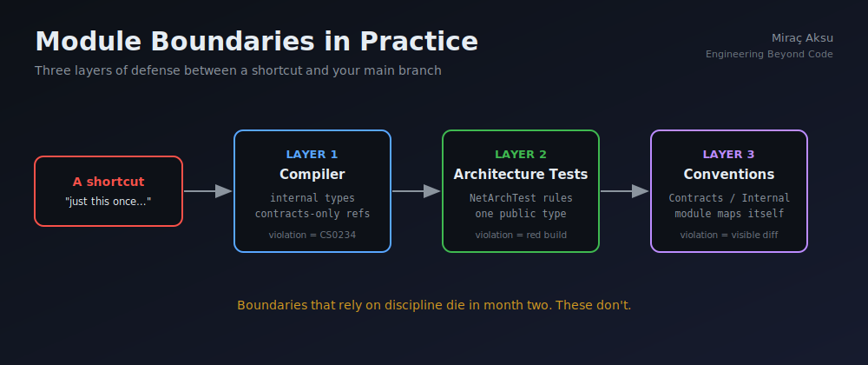Click the arrow between shortcut and Compiler
This screenshot has height=365, width=868.
pos(207,191)
